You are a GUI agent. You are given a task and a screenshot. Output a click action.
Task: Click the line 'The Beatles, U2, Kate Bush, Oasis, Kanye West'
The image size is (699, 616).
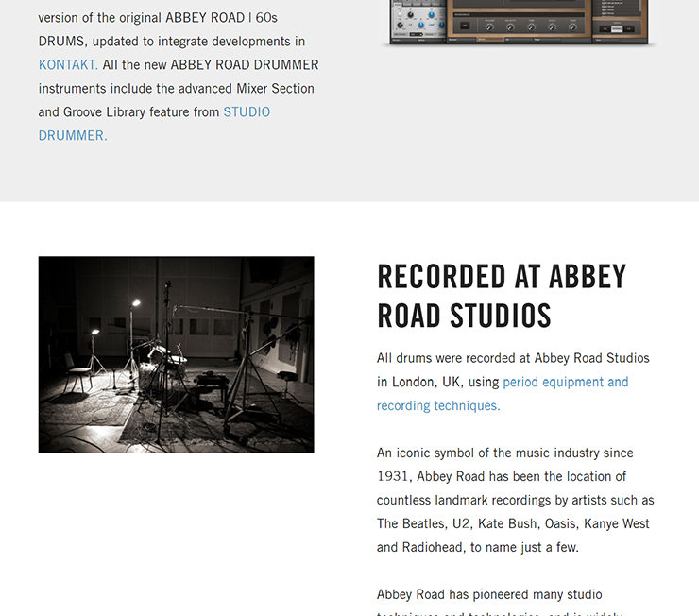(513, 523)
